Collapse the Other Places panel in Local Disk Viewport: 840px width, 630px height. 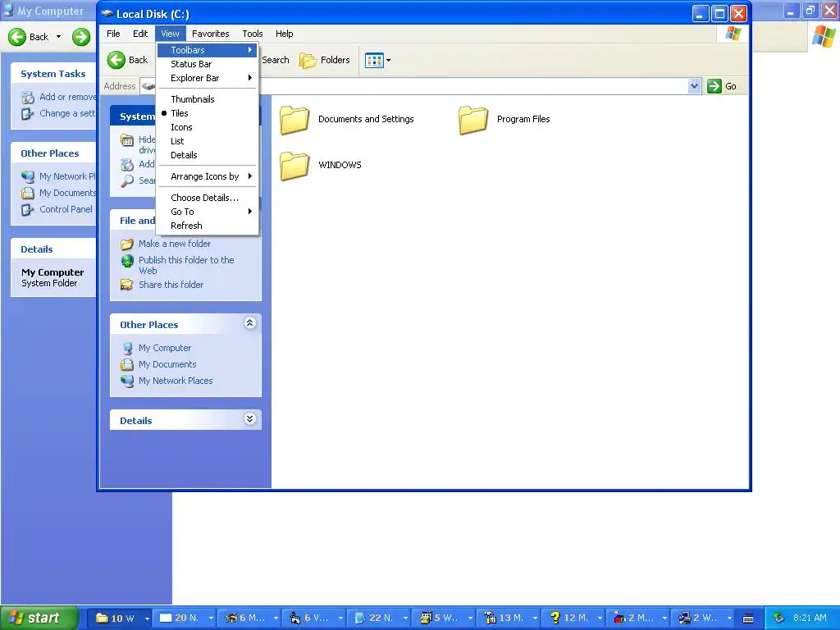tap(249, 322)
